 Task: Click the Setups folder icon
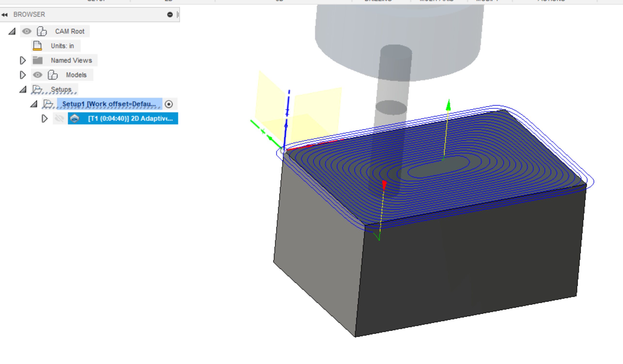click(x=38, y=89)
